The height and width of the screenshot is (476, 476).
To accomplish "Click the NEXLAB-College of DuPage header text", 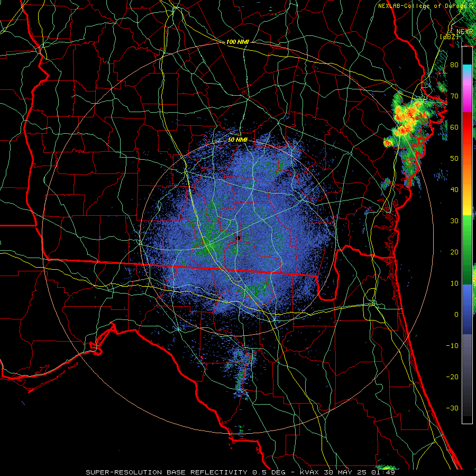I will pyautogui.click(x=427, y=6).
